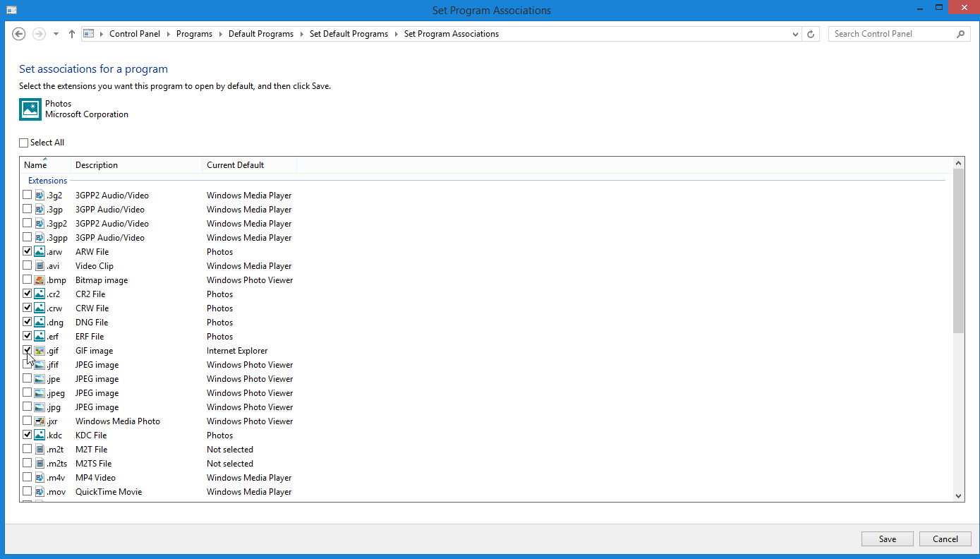
Task: Click the .bmp bitmap file icon
Action: coord(40,280)
